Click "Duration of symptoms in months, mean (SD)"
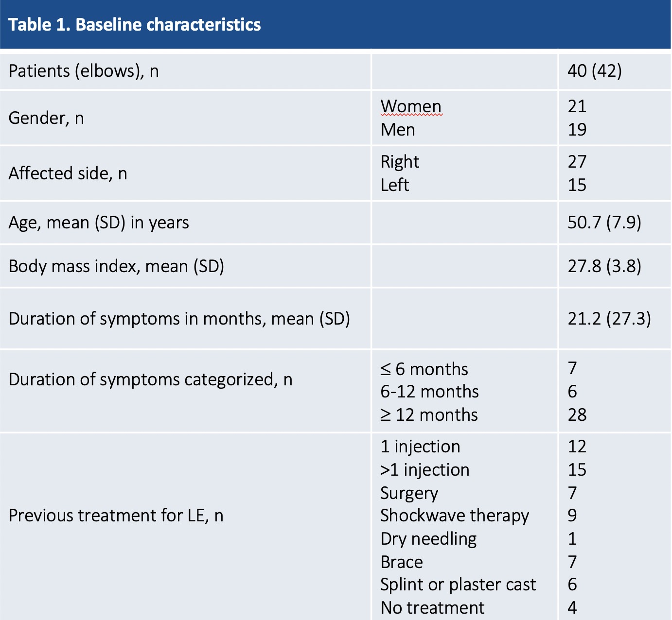The width and height of the screenshot is (672, 620). (179, 319)
